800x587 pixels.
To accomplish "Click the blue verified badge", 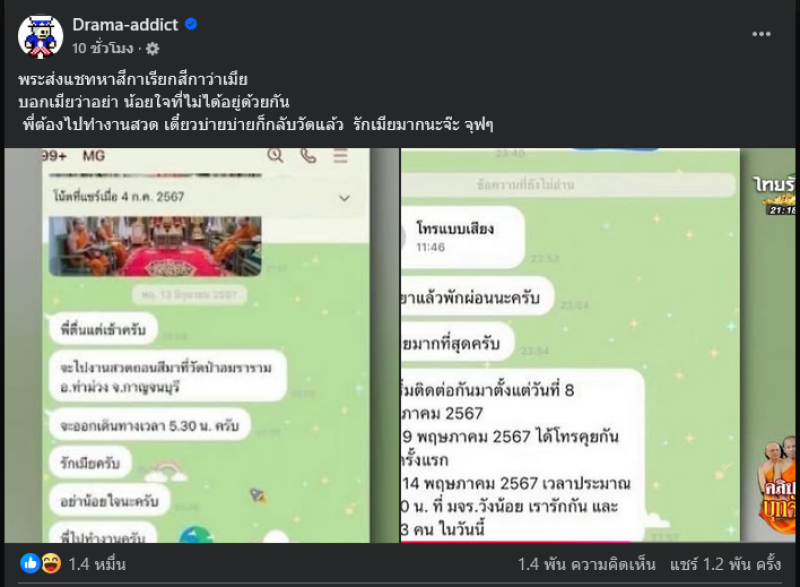I will (191, 24).
